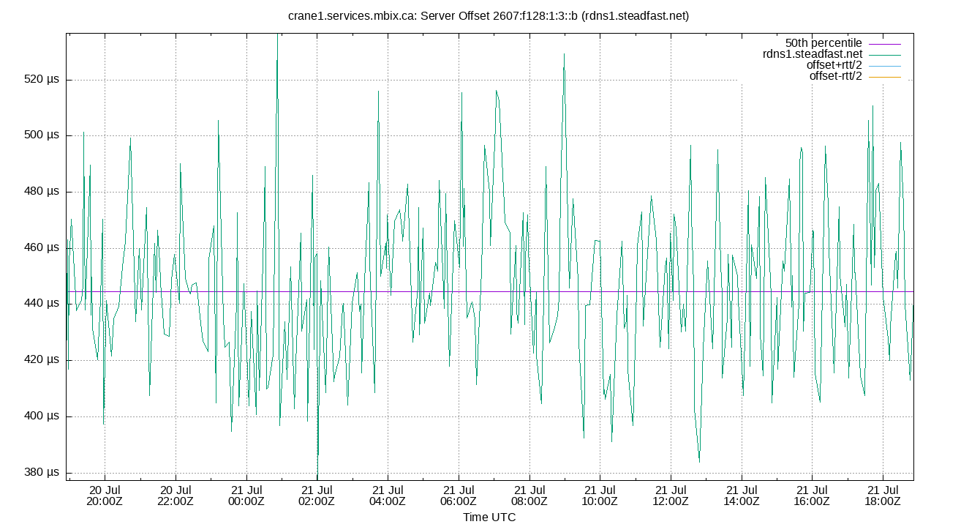Click the '500 µs' y-axis label

(42, 135)
